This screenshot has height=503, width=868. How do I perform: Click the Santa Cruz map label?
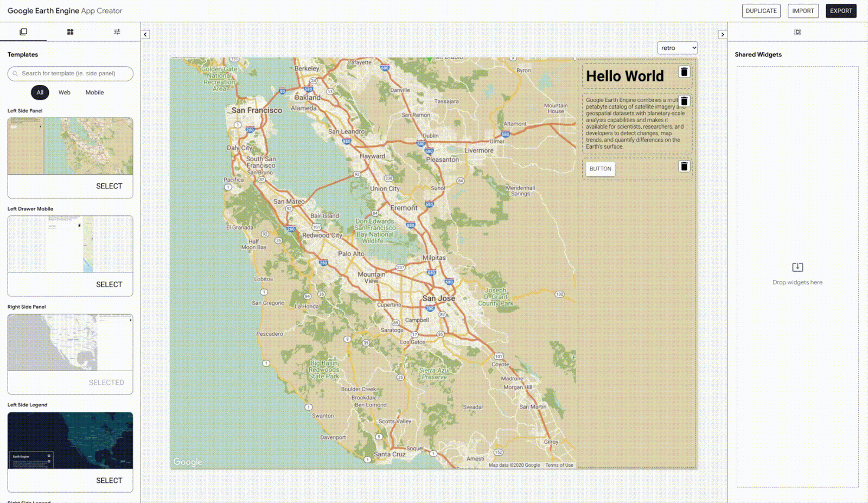tap(390, 454)
